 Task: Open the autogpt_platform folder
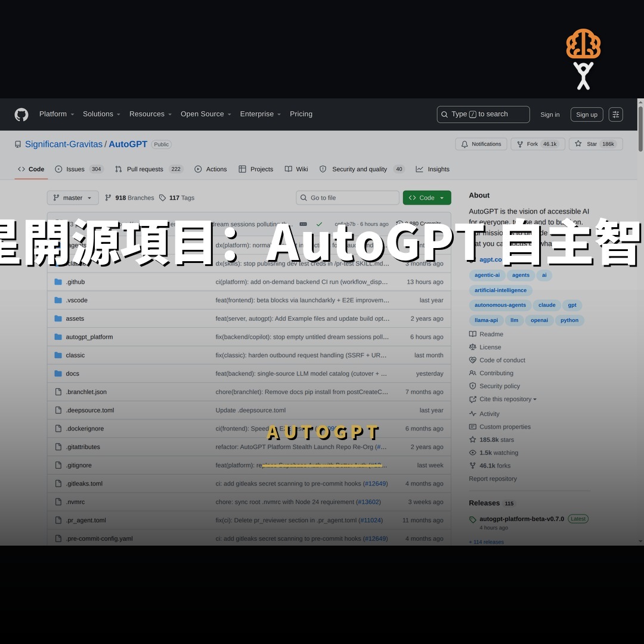click(89, 337)
